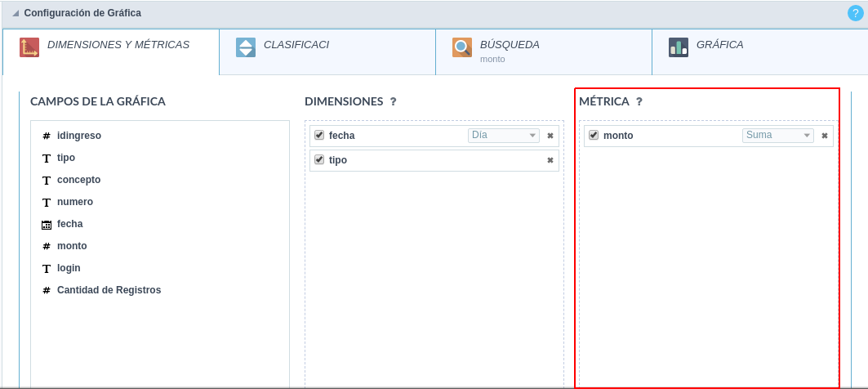Remove tipo dimension with its x icon
The height and width of the screenshot is (389, 868).
click(x=550, y=160)
